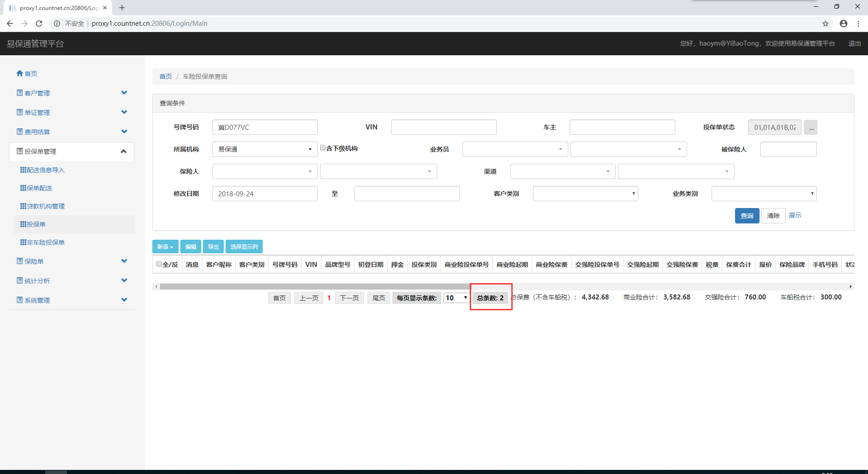Expand the 单证管理 menu chevron
This screenshot has width=868, height=474.
(124, 112)
